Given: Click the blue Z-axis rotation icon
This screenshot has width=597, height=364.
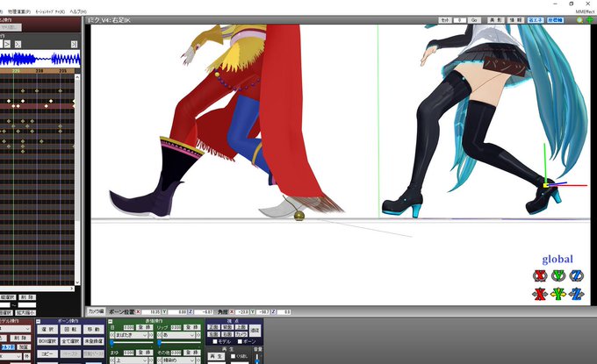Looking at the screenshot, I should [x=577, y=275].
